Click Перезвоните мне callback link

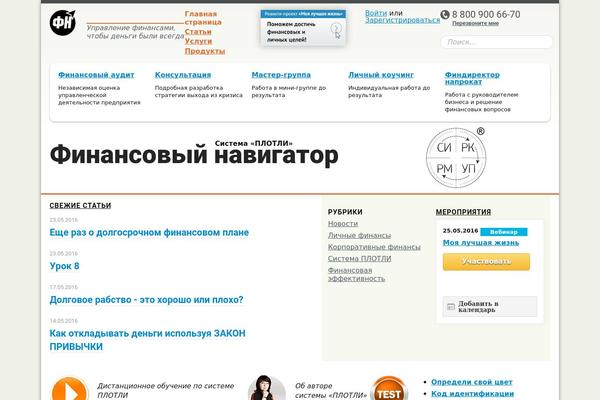point(475,23)
